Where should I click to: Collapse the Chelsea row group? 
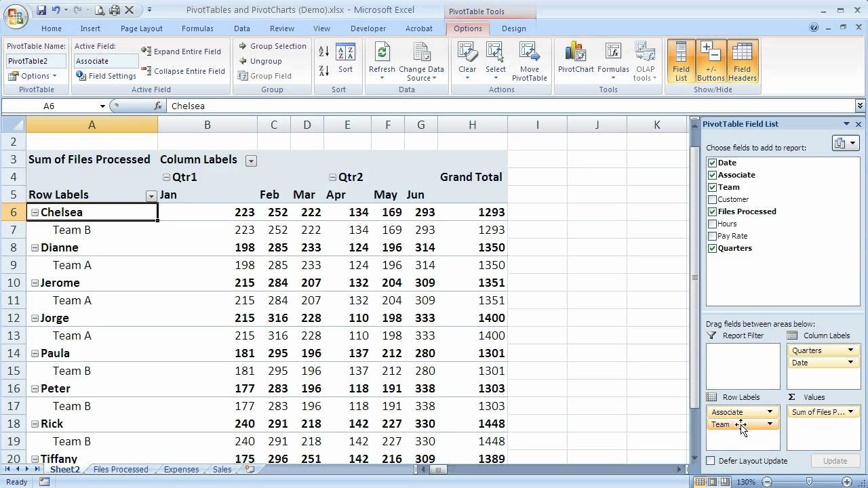coord(35,211)
